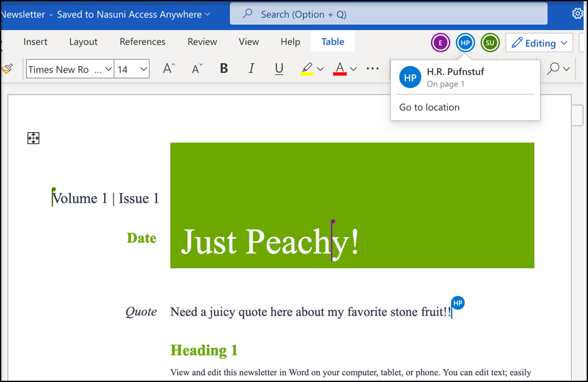Image resolution: width=588 pixels, height=382 pixels.
Task: Open the font name dropdown
Action: (x=108, y=69)
